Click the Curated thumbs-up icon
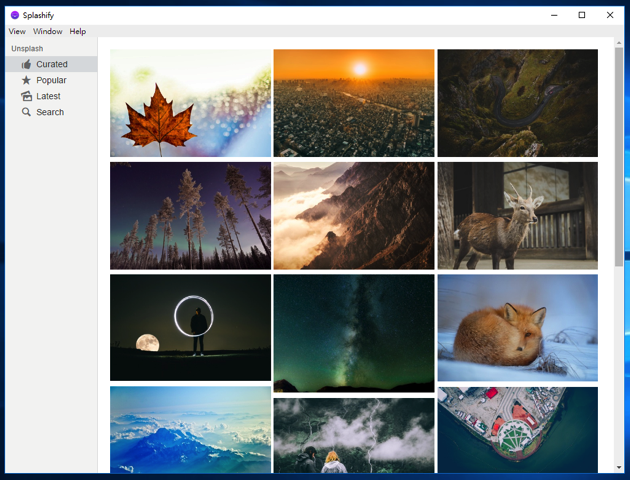The height and width of the screenshot is (480, 630). tap(26, 64)
